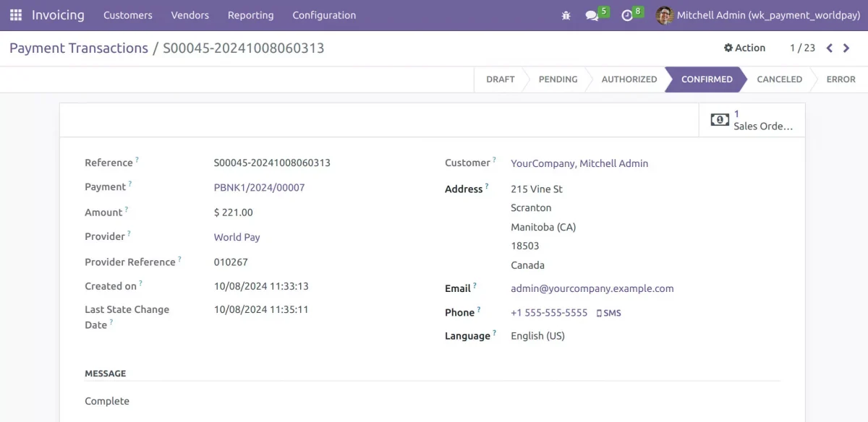The height and width of the screenshot is (422, 868).
Task: Click the Payment Transactions breadcrumb
Action: tap(80, 48)
